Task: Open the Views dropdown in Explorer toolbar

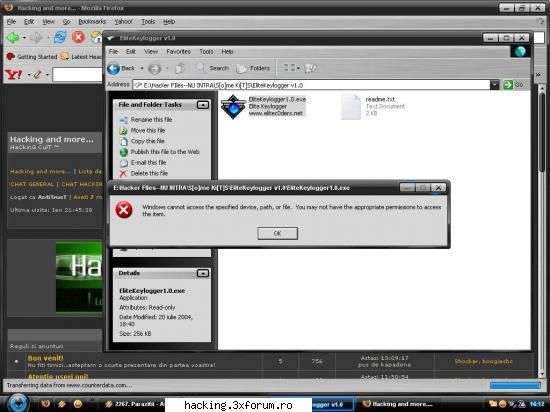Action: [x=291, y=68]
